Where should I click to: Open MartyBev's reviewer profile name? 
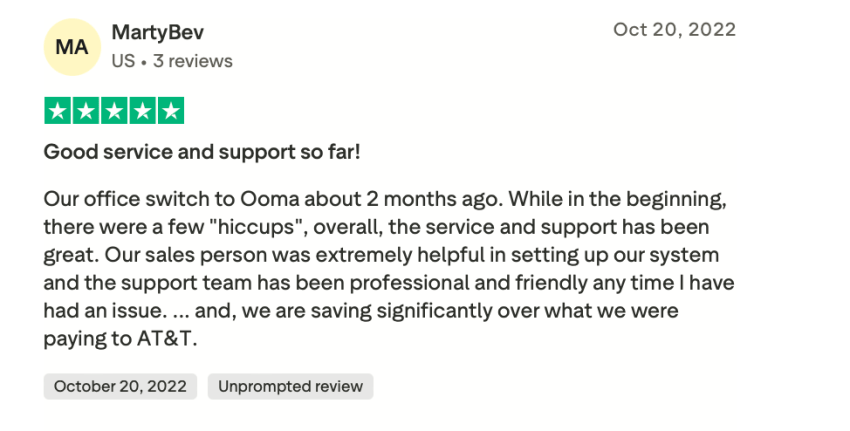[x=158, y=33]
